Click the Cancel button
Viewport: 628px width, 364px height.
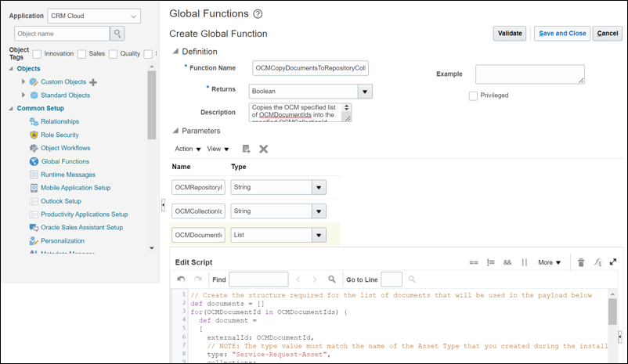(607, 33)
